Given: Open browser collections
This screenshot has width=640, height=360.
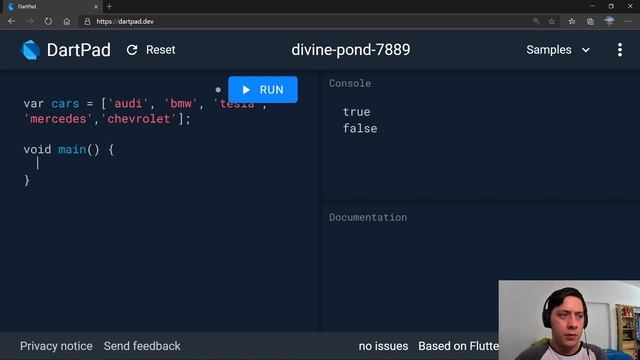Looking at the screenshot, I should click(590, 21).
